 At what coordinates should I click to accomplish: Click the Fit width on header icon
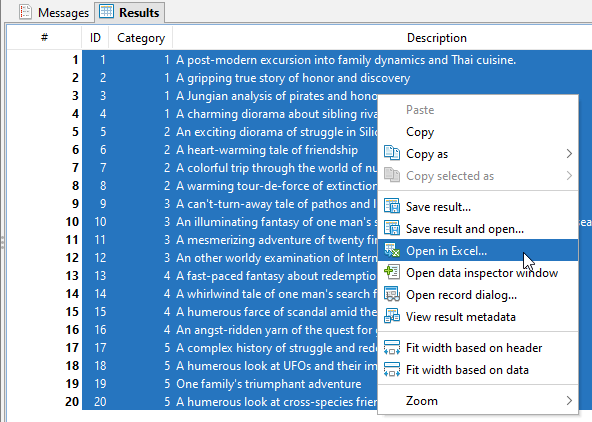click(x=392, y=347)
